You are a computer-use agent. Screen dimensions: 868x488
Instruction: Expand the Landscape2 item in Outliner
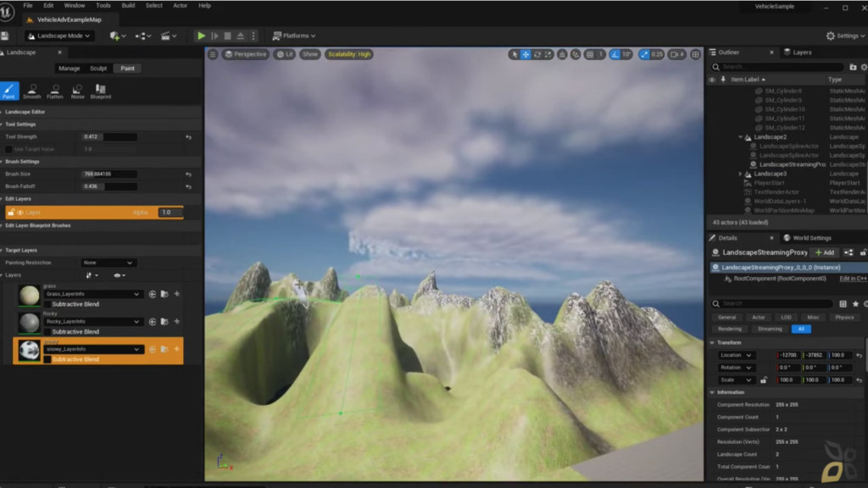click(x=741, y=137)
